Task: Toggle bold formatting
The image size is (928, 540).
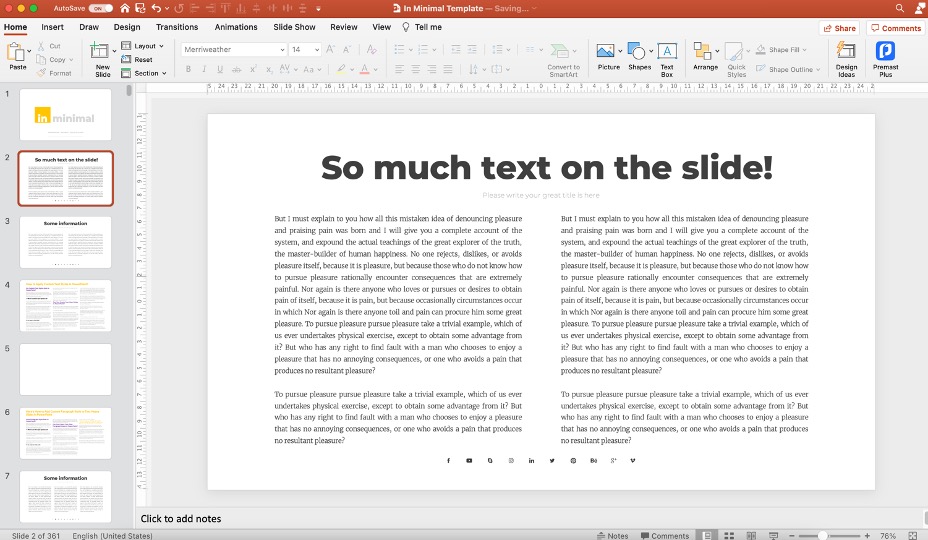Action: (188, 69)
